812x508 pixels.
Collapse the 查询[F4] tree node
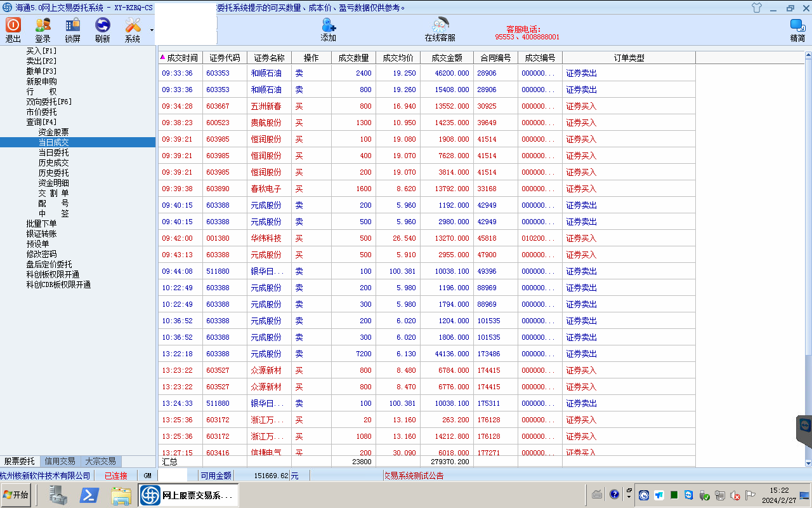click(x=41, y=122)
